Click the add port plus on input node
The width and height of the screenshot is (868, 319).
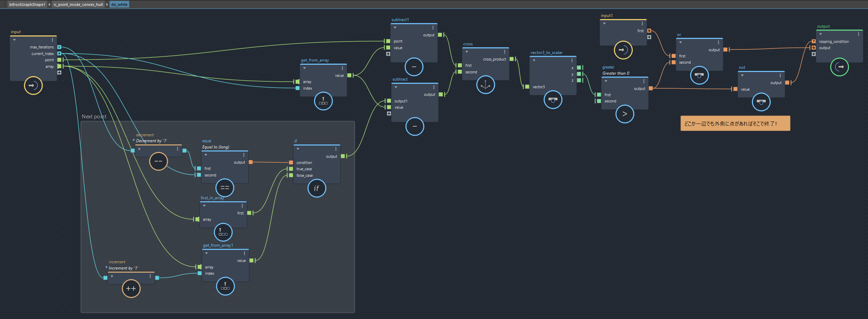(59, 73)
